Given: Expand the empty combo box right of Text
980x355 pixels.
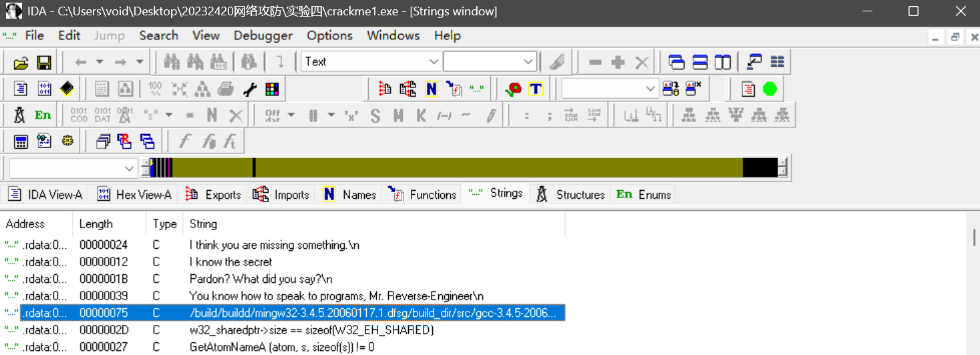Looking at the screenshot, I should (529, 62).
